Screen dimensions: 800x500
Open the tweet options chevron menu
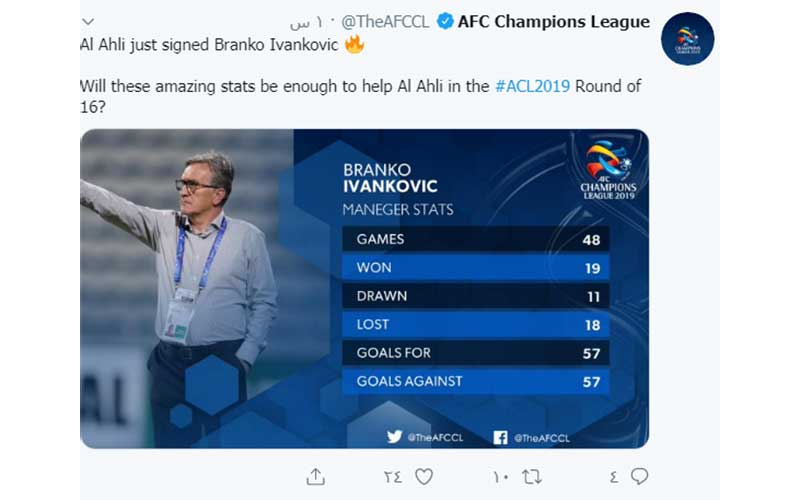88,22
